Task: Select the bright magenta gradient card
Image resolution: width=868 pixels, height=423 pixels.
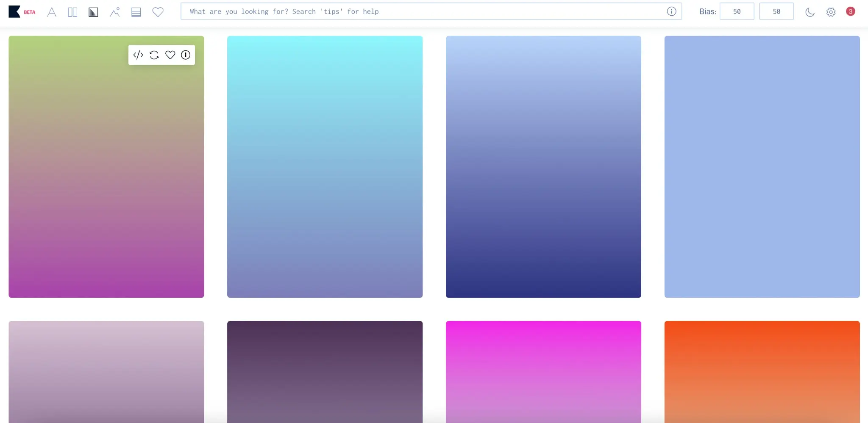Action: point(543,372)
